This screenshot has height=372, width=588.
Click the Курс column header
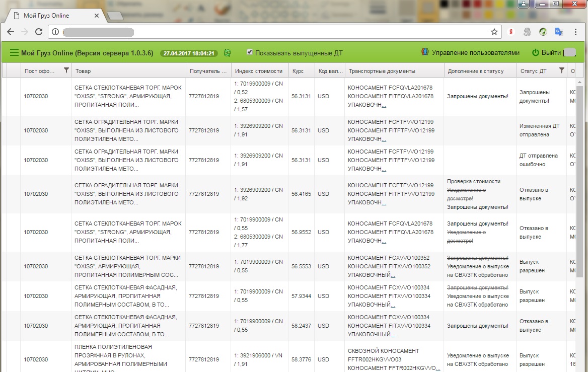(302, 71)
